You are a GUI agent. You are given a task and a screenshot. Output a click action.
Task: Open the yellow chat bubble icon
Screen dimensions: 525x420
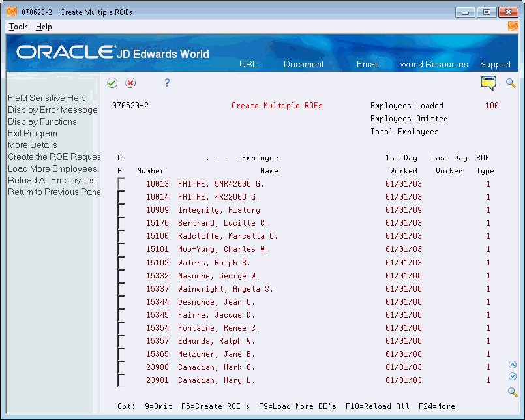(488, 83)
